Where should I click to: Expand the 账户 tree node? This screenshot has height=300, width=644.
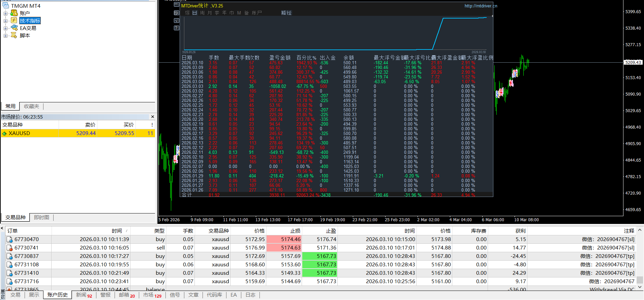5,13
